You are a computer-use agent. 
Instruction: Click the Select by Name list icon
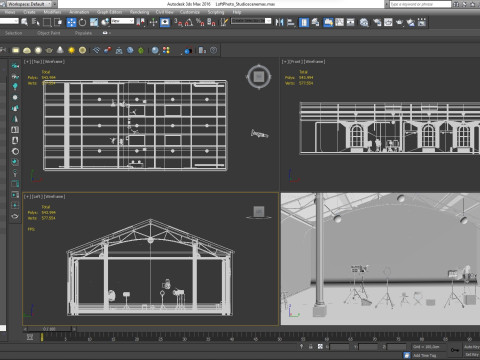pyautogui.click(x=35, y=22)
